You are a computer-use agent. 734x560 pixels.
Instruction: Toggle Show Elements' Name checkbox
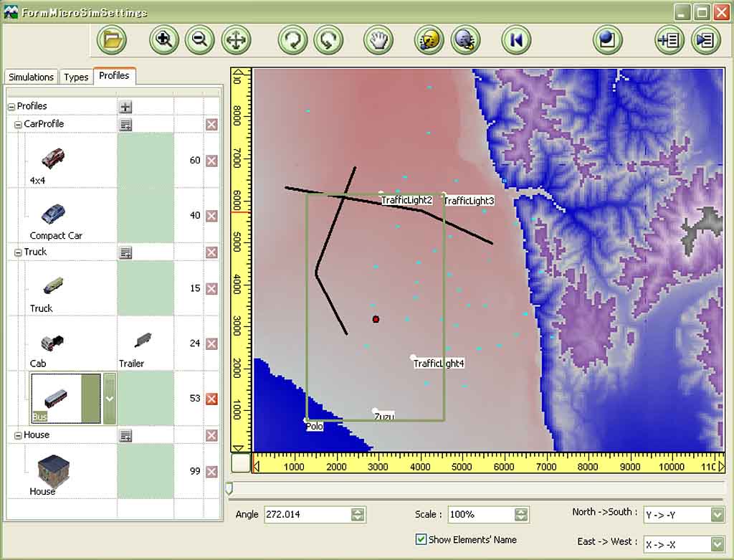[421, 539]
